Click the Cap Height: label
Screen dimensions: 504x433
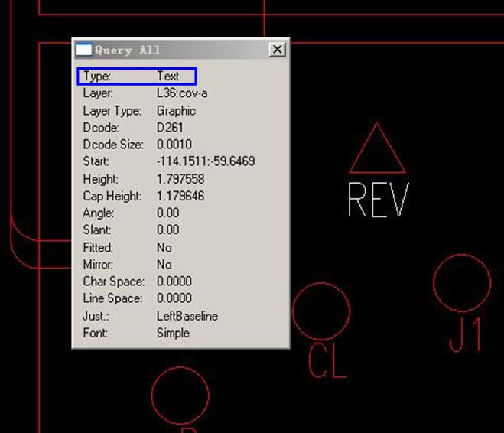(112, 196)
